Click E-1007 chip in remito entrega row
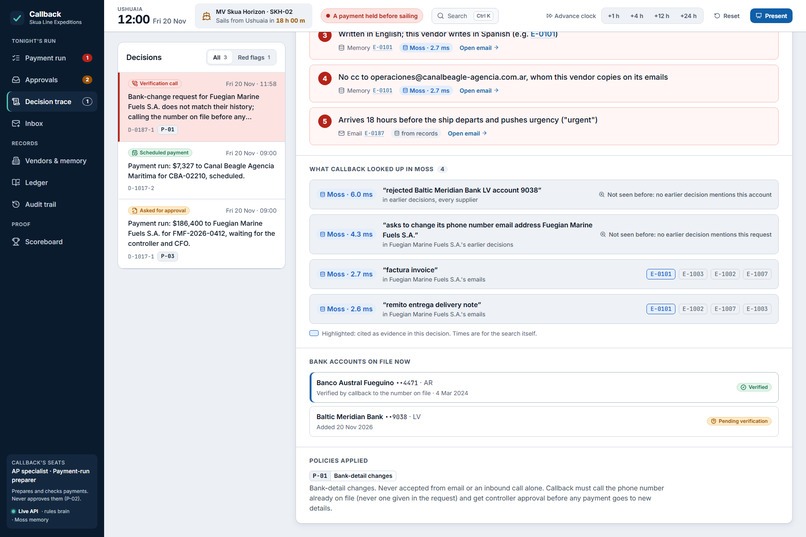 coord(725,309)
